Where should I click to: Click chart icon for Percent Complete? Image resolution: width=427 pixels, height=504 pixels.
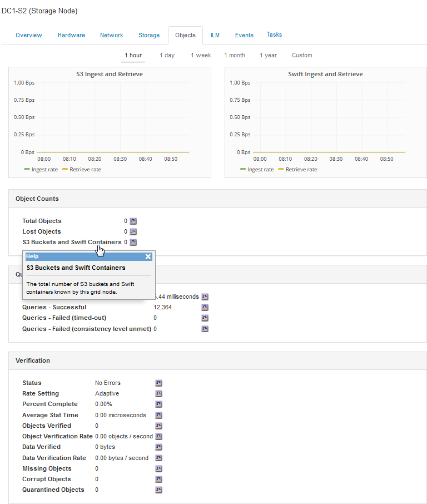click(x=158, y=404)
